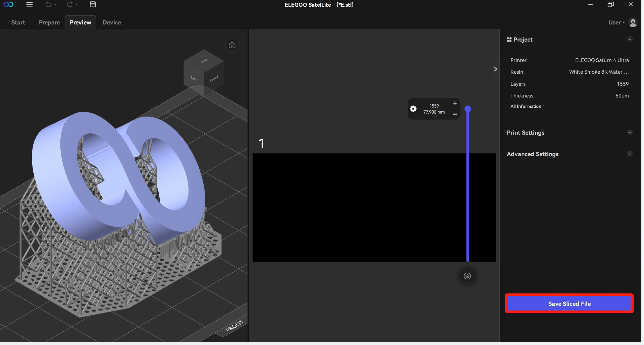Image resolution: width=644 pixels, height=345 pixels.
Task: Open the hamburger main menu
Action: point(30,4)
